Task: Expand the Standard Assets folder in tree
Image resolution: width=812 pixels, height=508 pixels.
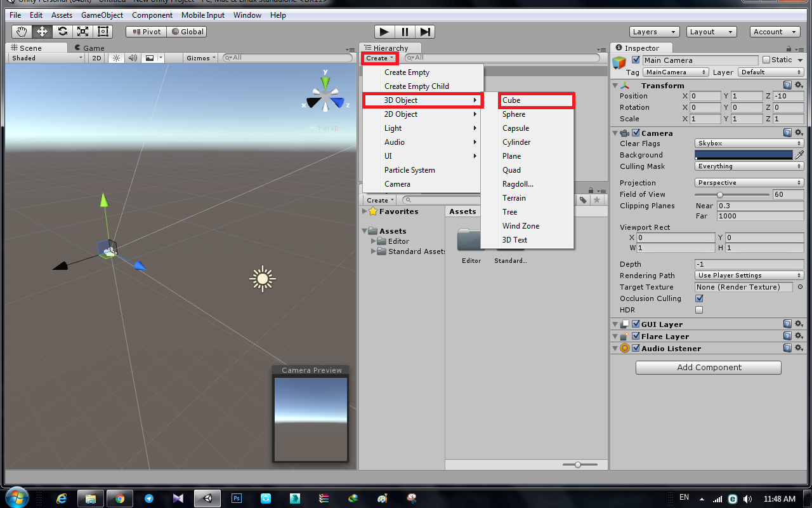Action: pos(374,251)
